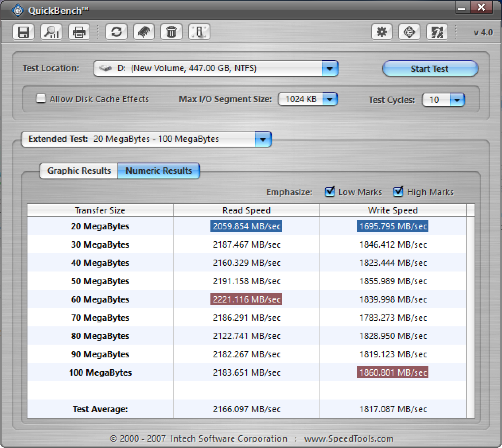Click the diamond-shaped logo toolbar icon
Viewport: 502px width, 448px height.
[409, 32]
